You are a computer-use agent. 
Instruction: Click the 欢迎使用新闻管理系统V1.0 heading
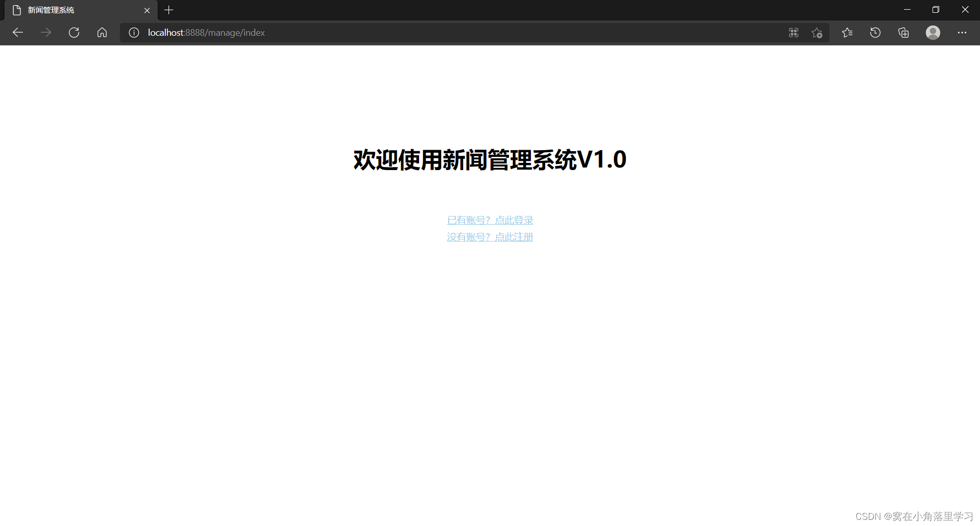click(490, 160)
